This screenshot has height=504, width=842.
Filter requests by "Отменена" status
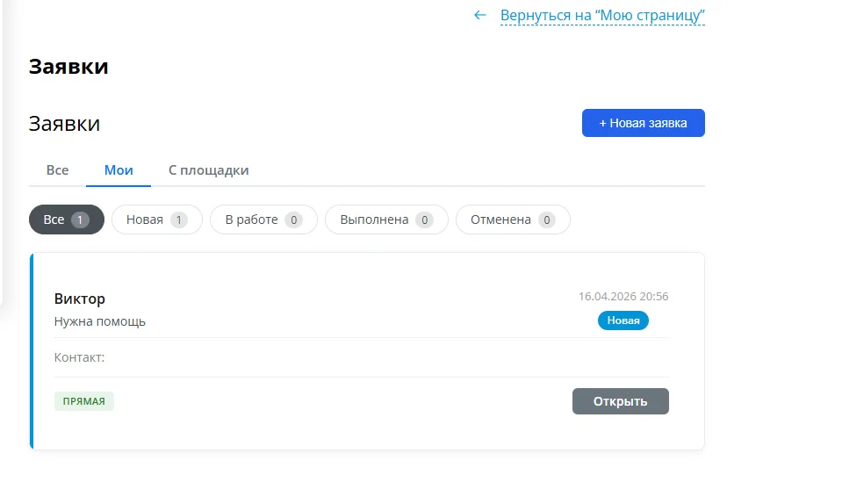coord(513,220)
